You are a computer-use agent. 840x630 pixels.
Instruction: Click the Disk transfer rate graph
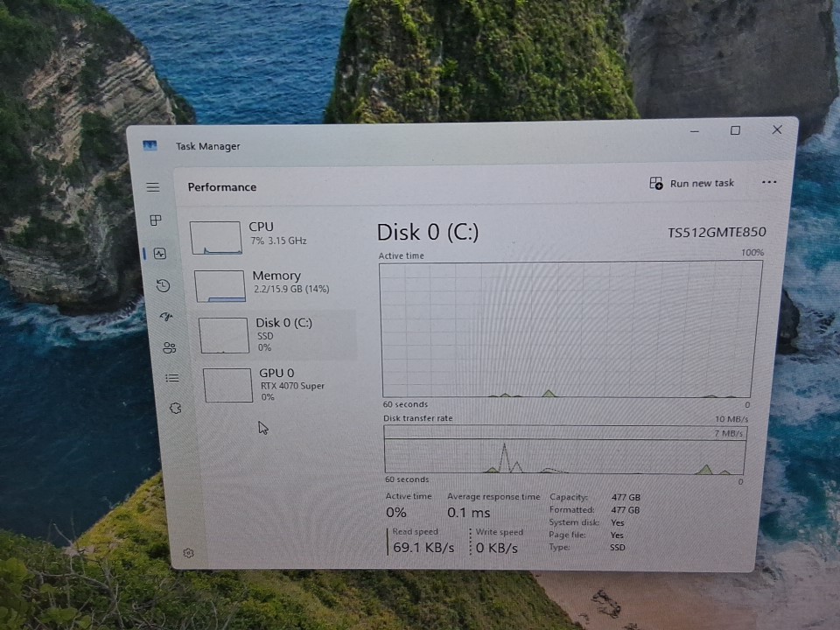565,451
